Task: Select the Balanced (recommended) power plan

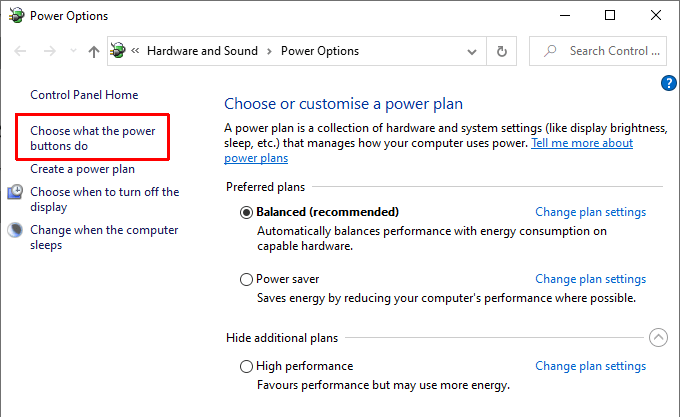Action: point(247,212)
